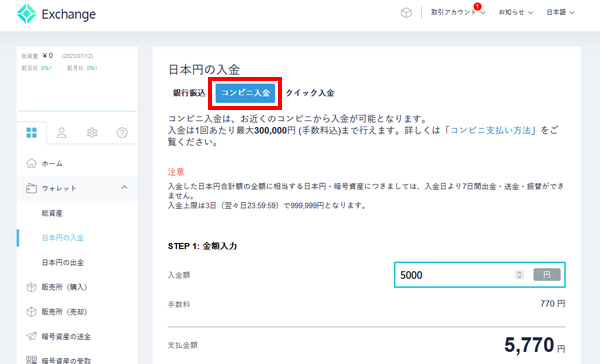Click the wallet icon beside ウォレット
Viewport: 600px width, 364px height.
click(31, 188)
